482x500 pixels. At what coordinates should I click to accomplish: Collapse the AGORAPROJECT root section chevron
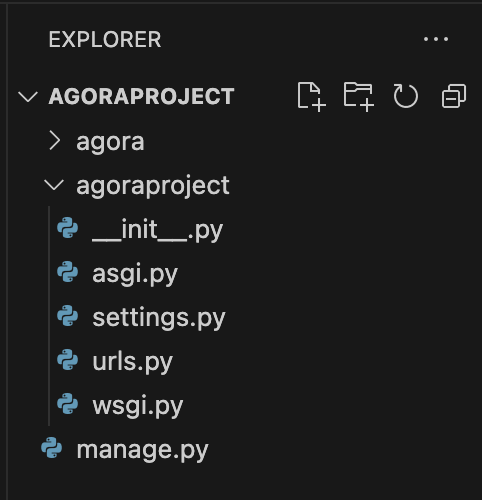(x=28, y=97)
